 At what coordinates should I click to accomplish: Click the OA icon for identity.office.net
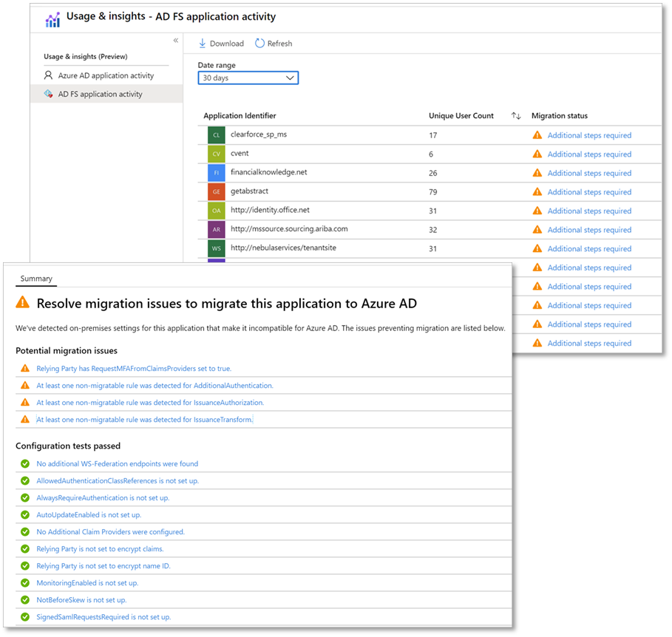pyautogui.click(x=217, y=211)
